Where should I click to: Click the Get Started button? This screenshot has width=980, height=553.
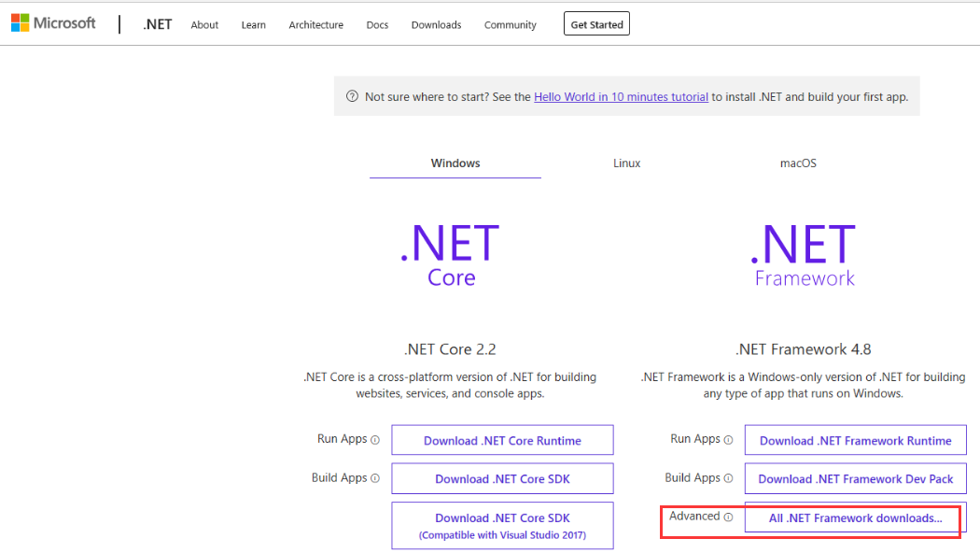click(x=596, y=23)
